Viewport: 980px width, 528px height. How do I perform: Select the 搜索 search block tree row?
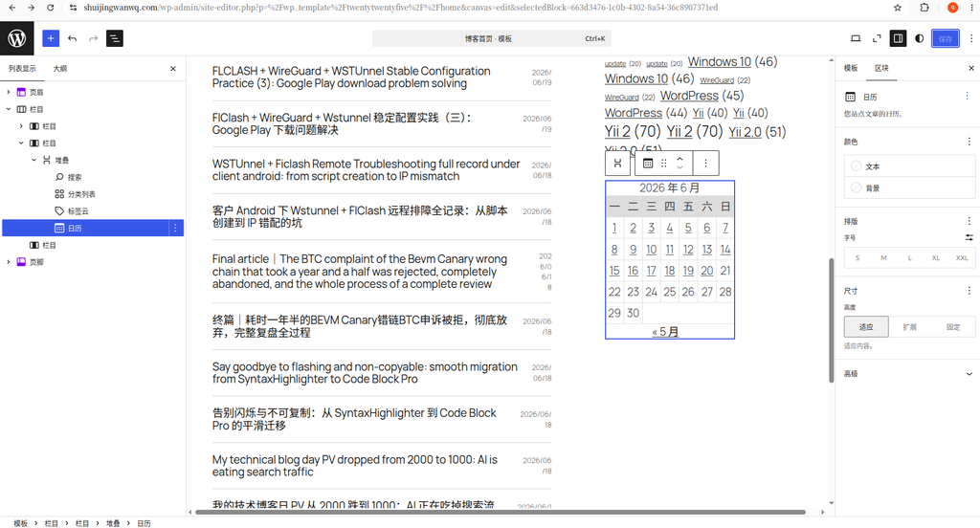pyautogui.click(x=93, y=177)
